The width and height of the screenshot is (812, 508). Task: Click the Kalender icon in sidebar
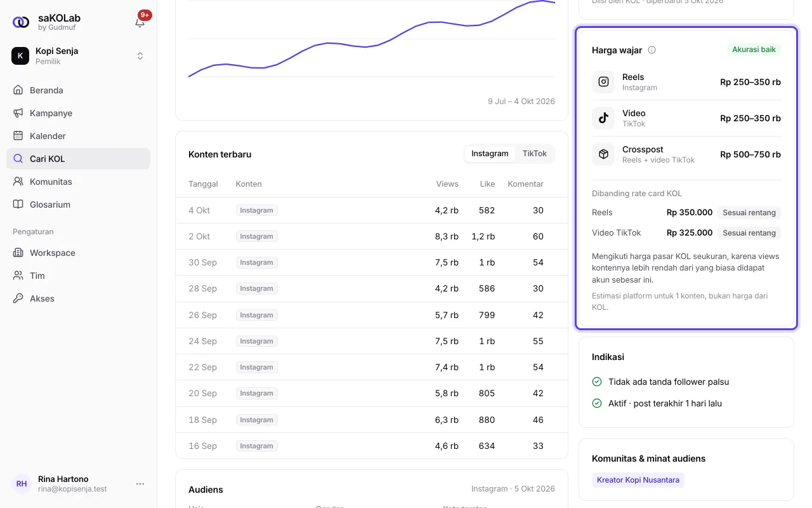point(18,136)
